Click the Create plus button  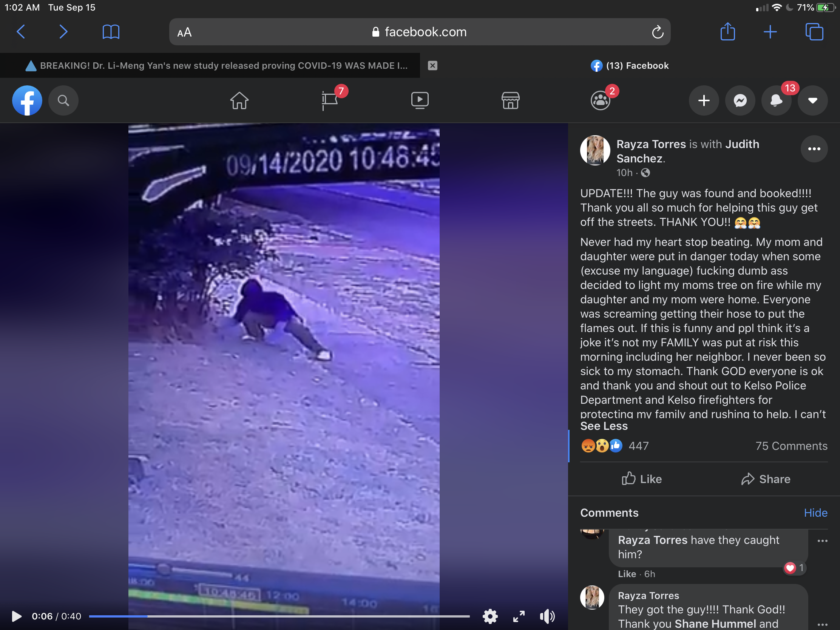704,100
